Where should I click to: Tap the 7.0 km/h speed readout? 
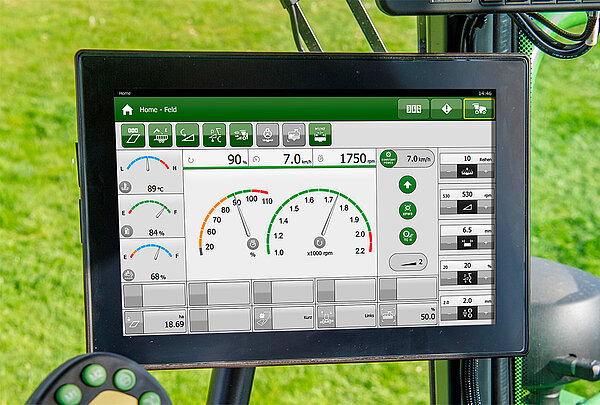click(295, 159)
